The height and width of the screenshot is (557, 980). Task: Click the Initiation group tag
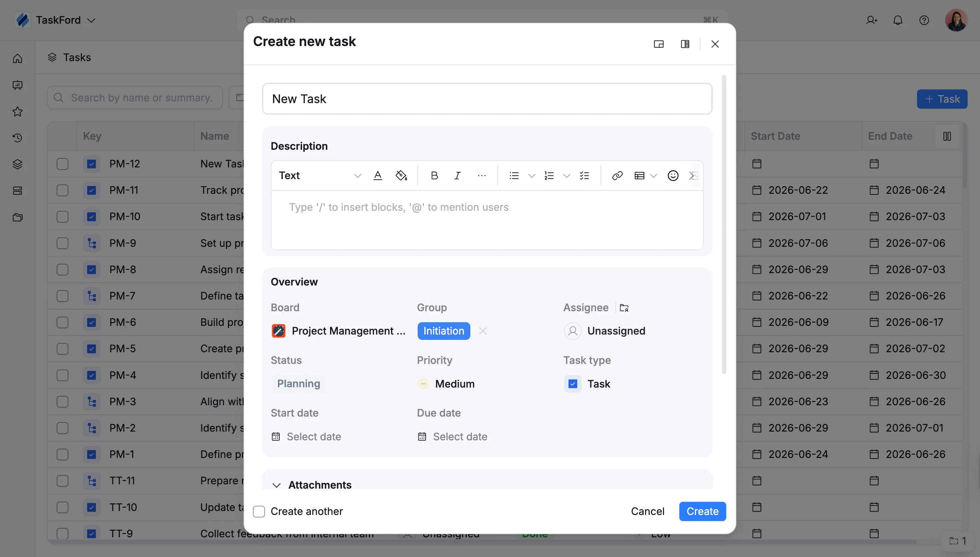click(443, 331)
